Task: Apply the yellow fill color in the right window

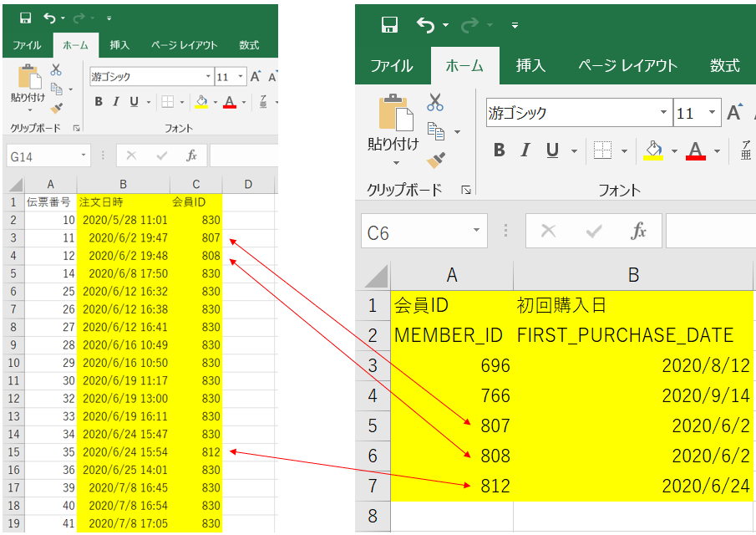Action: click(652, 150)
